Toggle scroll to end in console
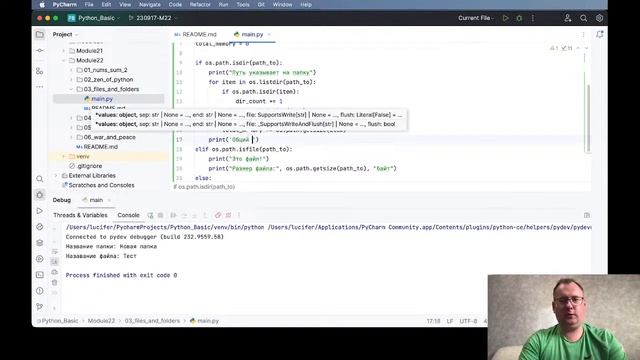Image resolution: width=640 pixels, height=360 pixels. tap(55, 262)
